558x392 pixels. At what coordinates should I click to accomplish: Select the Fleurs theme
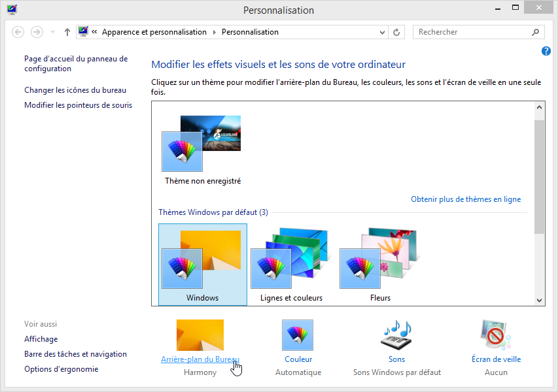coord(380,265)
